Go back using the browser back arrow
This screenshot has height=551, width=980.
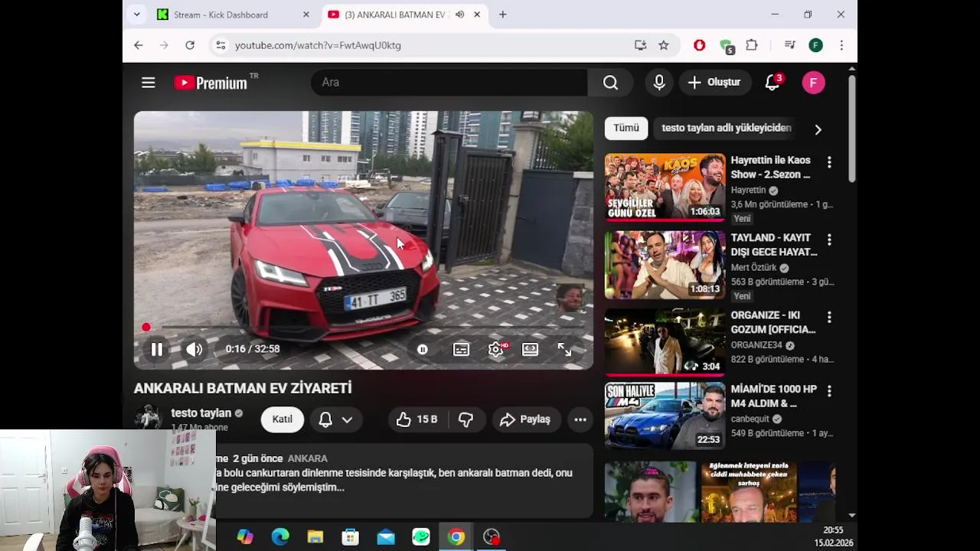tap(139, 45)
